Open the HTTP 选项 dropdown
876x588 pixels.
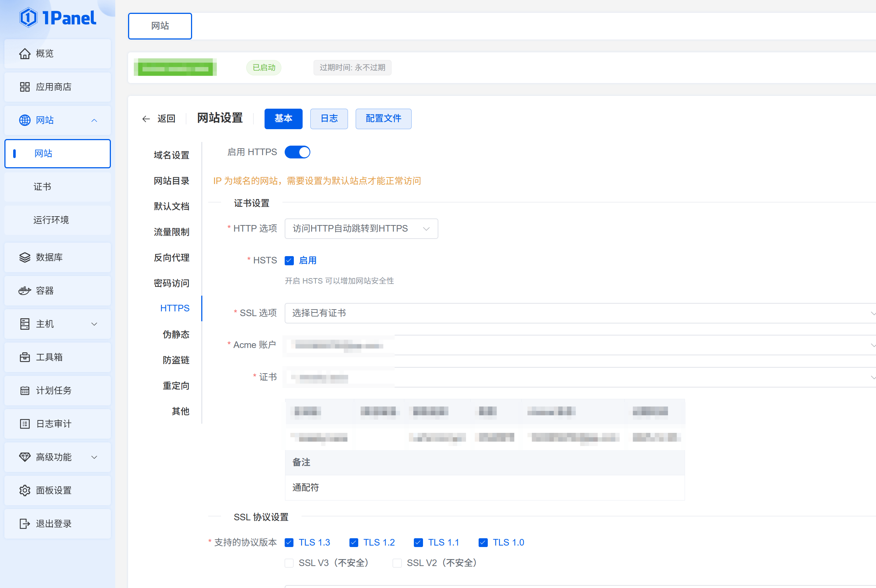[361, 229]
